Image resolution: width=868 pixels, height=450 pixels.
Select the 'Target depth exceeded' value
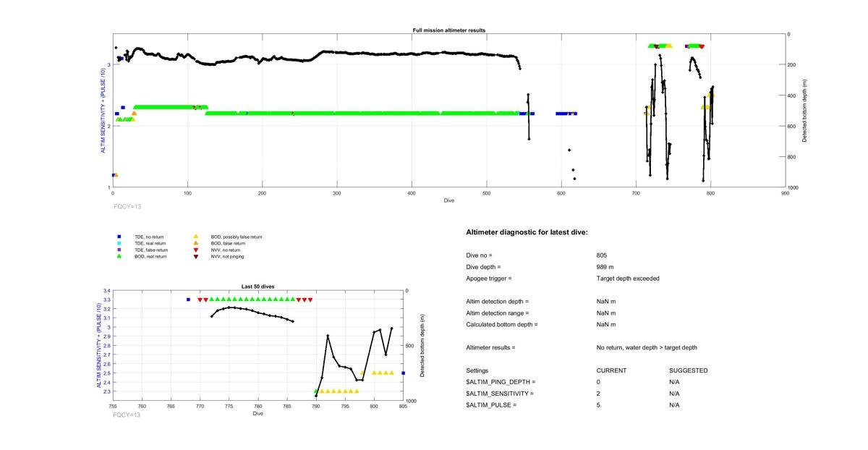[x=628, y=279]
